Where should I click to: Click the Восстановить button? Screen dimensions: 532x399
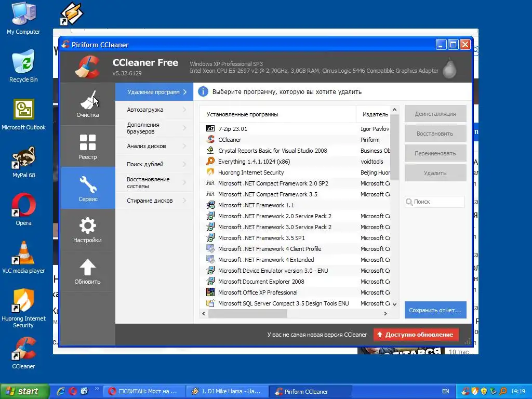pyautogui.click(x=435, y=134)
